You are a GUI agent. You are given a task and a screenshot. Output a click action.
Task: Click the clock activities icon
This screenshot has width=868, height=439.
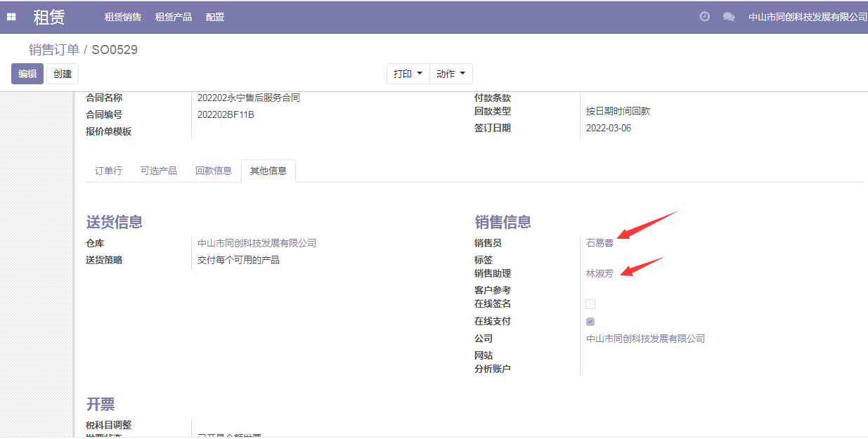coord(704,17)
